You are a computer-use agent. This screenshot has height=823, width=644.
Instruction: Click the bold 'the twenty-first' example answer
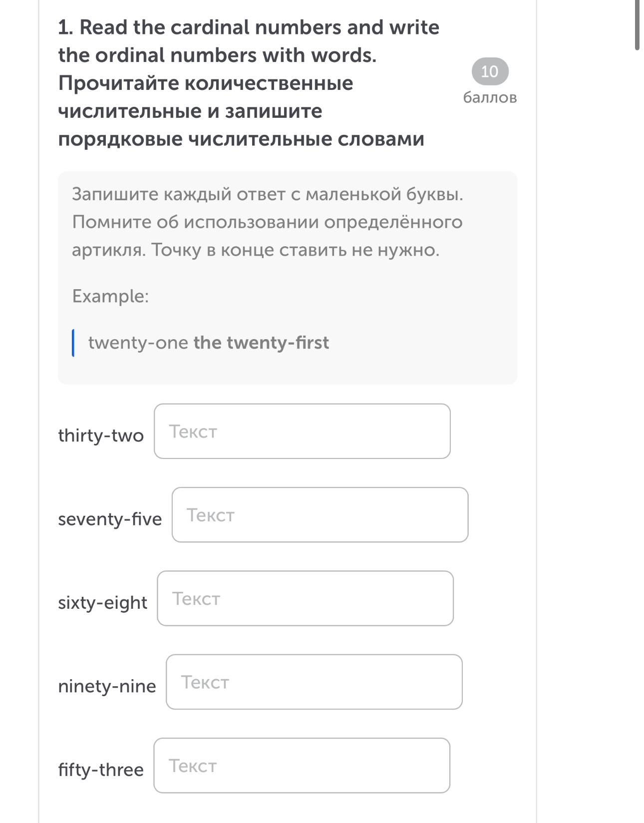pos(261,343)
